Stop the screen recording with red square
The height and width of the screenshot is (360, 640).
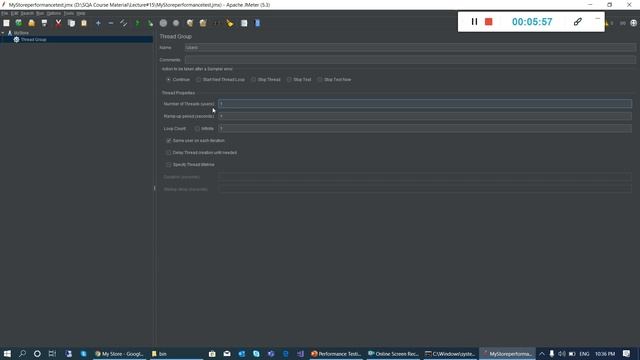pos(489,22)
